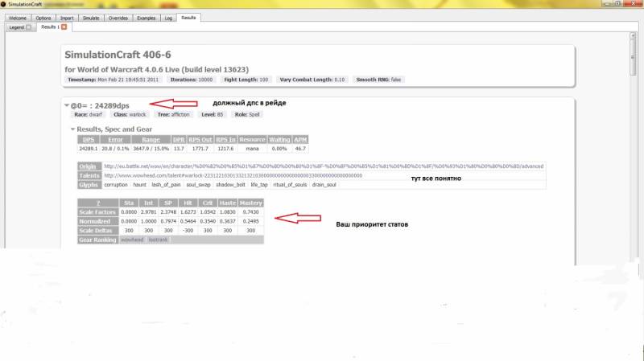Open the Origin battle.net character link

tap(324, 166)
